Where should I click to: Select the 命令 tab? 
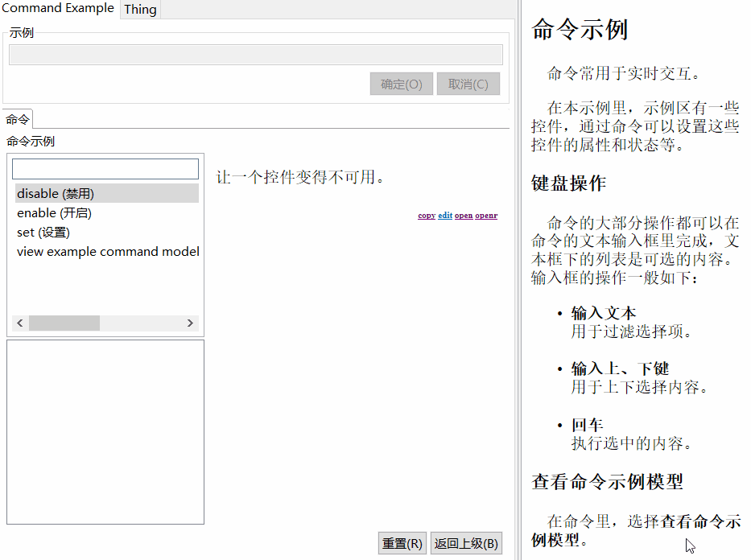[17, 118]
